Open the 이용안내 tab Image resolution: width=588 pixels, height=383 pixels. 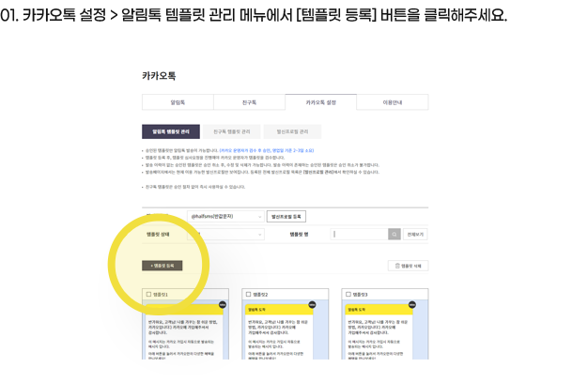point(393,102)
